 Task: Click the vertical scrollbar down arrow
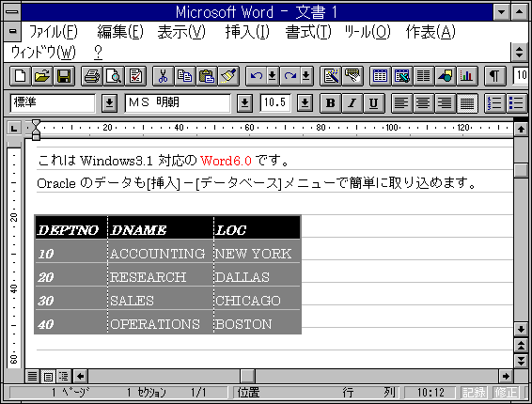[x=521, y=329]
